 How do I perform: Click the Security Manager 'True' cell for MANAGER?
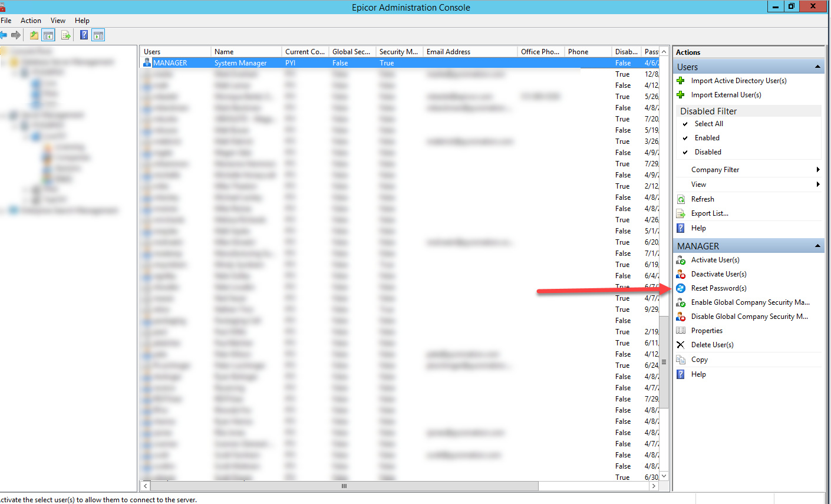(387, 63)
